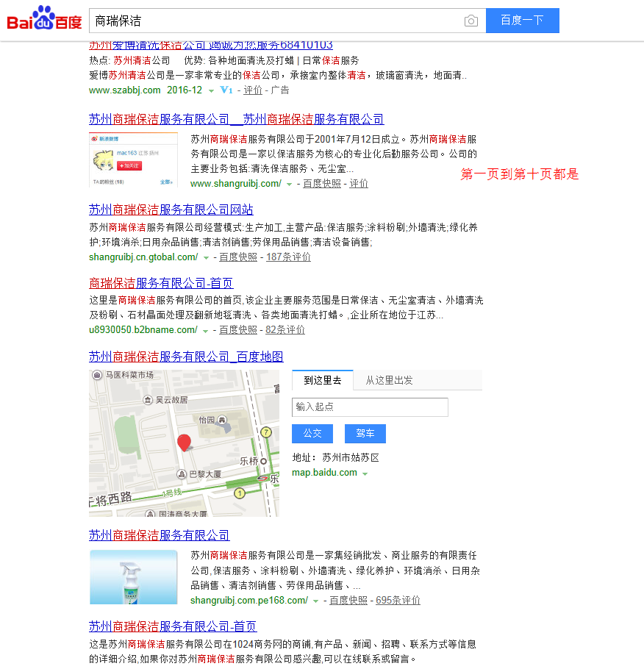
Task: Click subway line 1 badge on map
Action: click(240, 493)
